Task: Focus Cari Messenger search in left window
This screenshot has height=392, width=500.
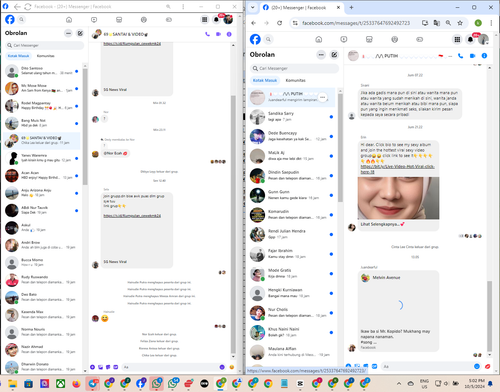Action: (44, 45)
